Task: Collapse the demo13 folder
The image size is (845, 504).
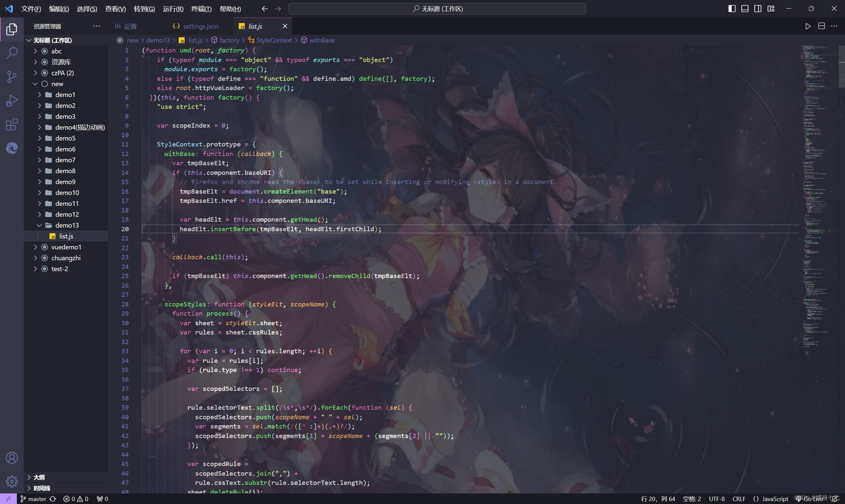Action: [x=67, y=225]
